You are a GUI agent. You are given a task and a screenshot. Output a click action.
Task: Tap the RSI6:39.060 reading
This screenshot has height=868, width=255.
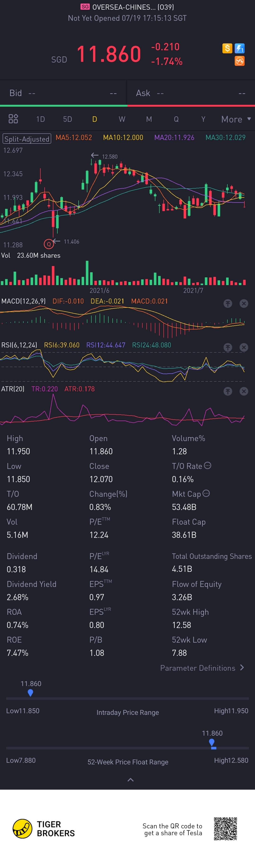click(62, 345)
